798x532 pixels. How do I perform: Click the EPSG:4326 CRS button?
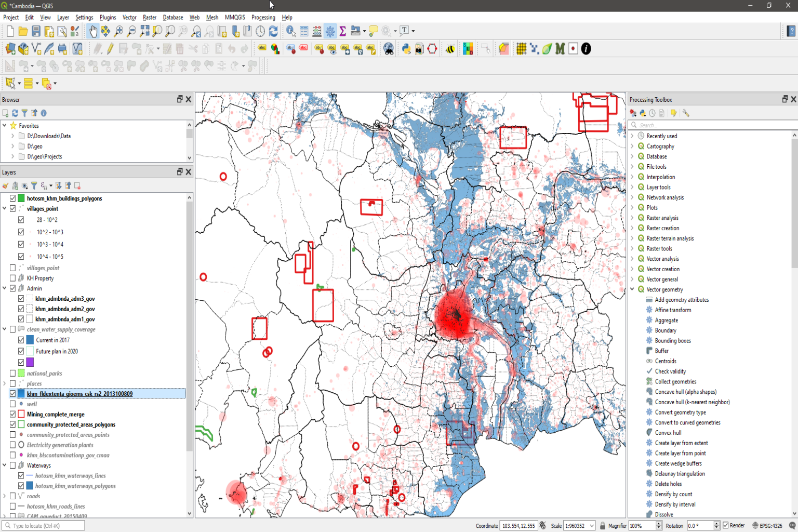tap(767, 525)
